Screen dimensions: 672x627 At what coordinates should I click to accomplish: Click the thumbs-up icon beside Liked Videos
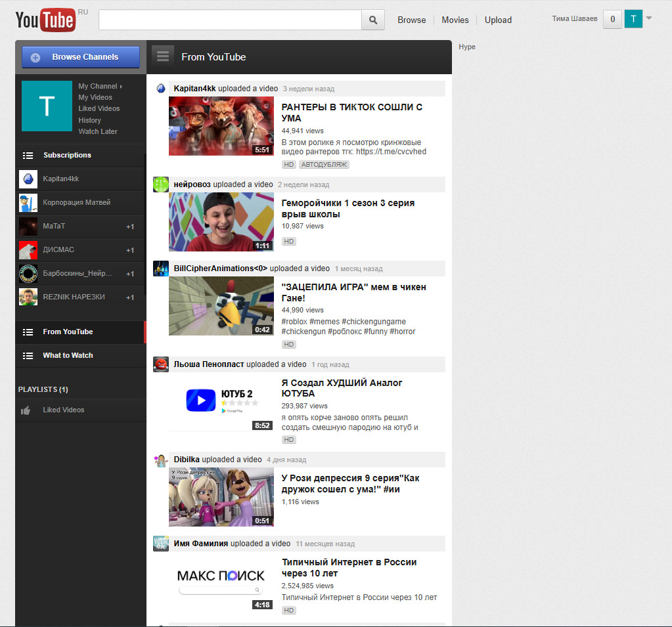26,410
